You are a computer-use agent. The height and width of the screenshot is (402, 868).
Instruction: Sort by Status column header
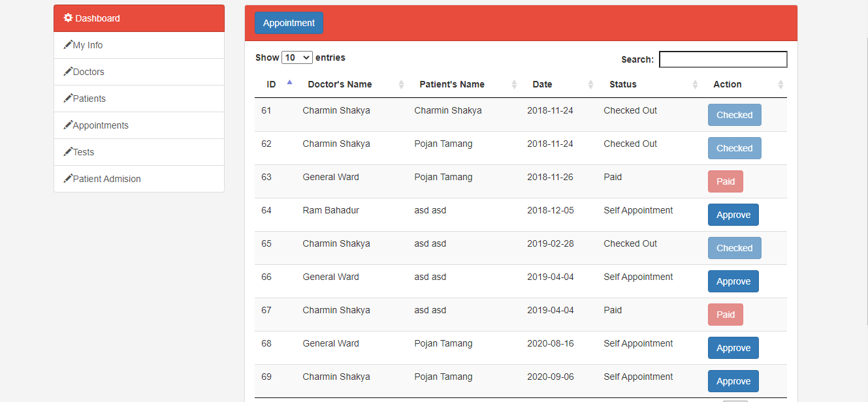(x=622, y=84)
